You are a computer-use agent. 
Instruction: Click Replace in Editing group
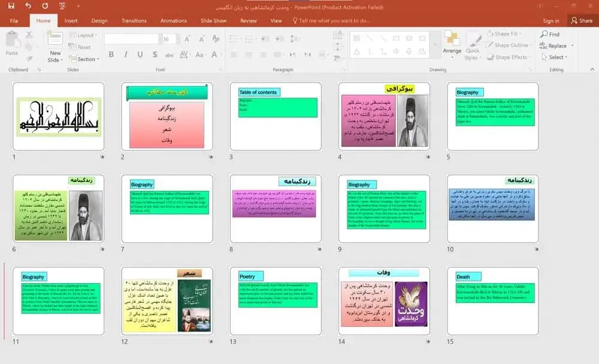point(553,45)
